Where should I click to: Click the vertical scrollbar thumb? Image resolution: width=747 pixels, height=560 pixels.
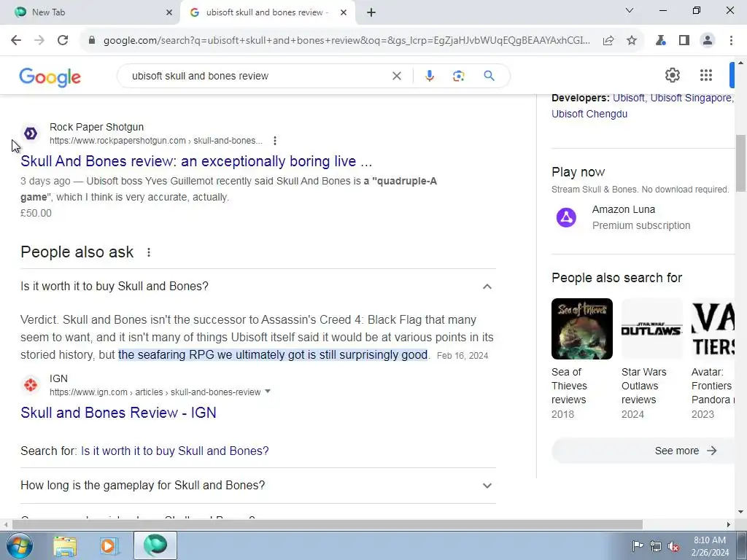[740, 163]
